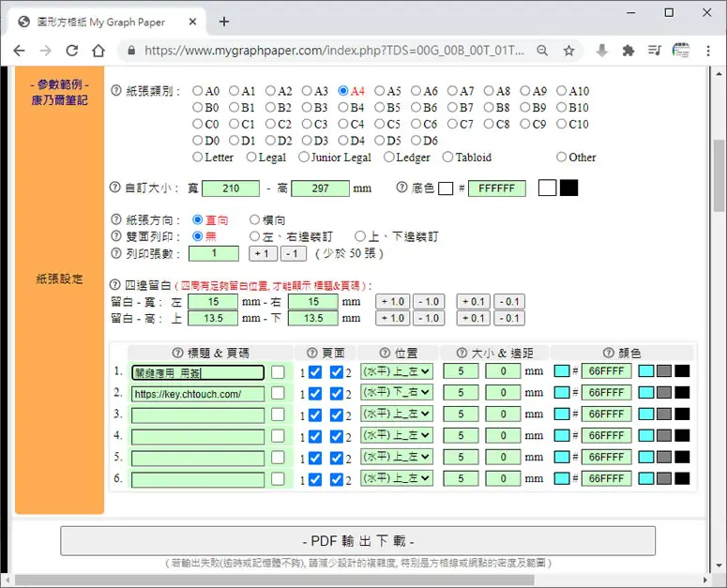The image size is (727, 588).
Task: Open the extensions puzzle icon
Action: (629, 51)
